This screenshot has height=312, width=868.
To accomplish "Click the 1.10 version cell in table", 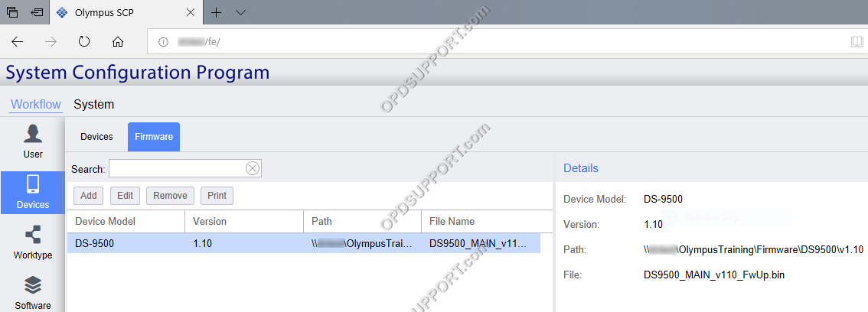I will pyautogui.click(x=244, y=243).
